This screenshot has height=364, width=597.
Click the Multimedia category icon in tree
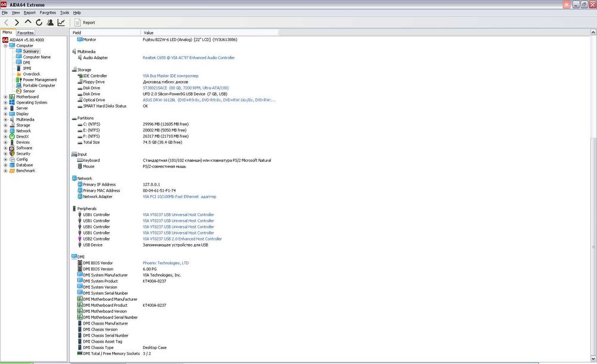(12, 119)
